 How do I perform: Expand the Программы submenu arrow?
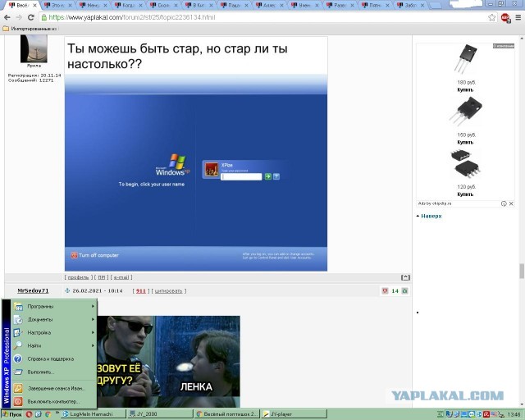pos(93,306)
